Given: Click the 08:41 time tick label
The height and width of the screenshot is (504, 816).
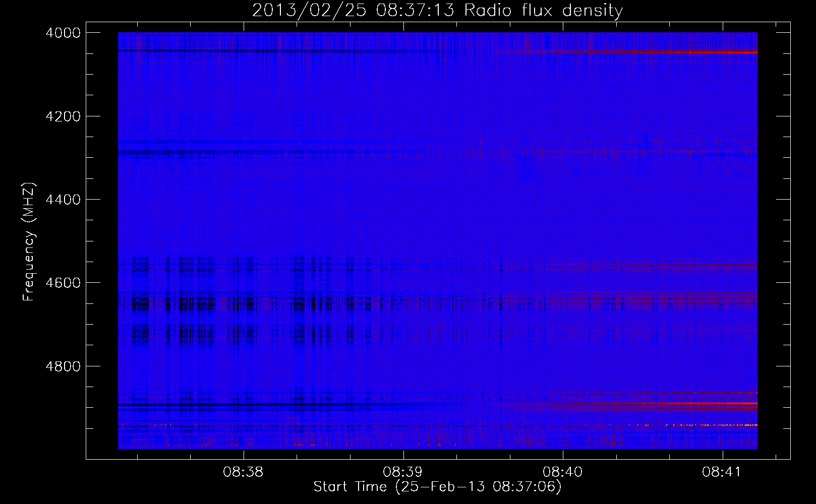Looking at the screenshot, I should (x=722, y=472).
